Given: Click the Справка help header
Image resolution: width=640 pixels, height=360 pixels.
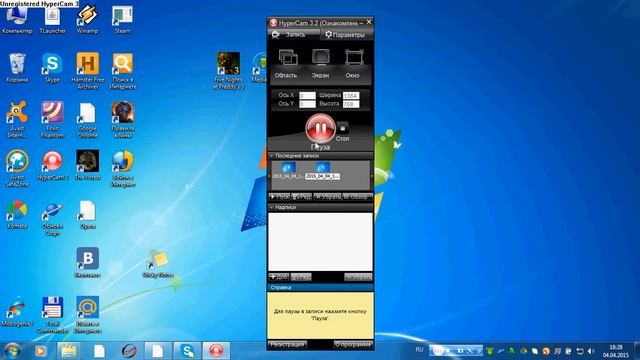Looking at the screenshot, I should pyautogui.click(x=320, y=287).
